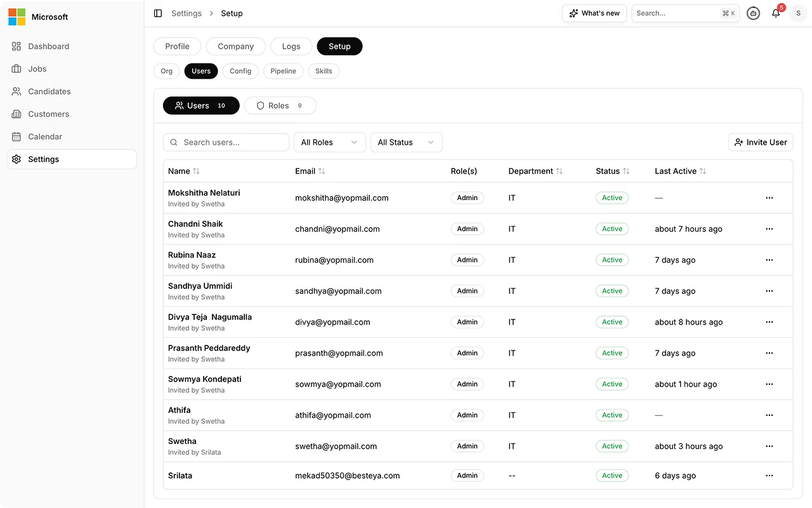Sort by Status column arrows
This screenshot has height=508, width=812.
tap(626, 171)
